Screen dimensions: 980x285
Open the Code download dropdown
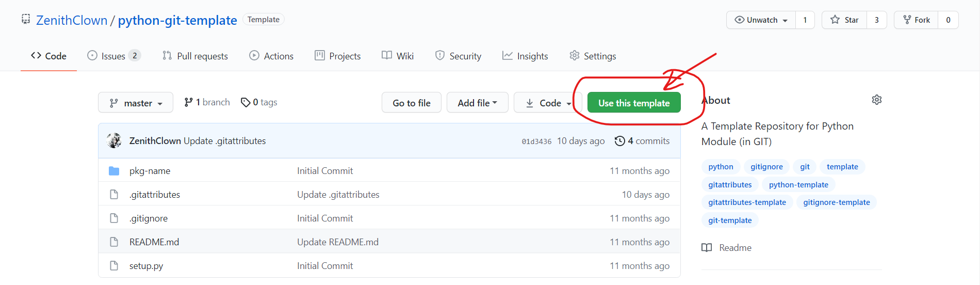(548, 103)
